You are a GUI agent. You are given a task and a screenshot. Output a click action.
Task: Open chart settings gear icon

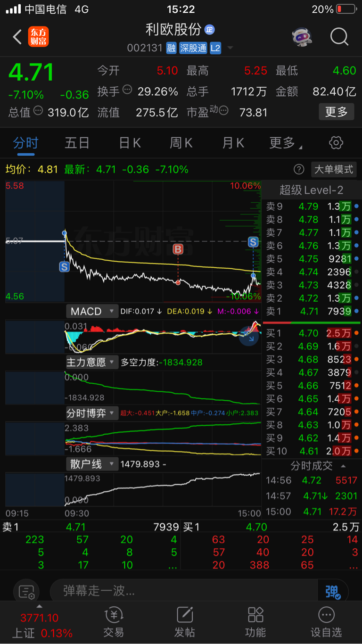point(336,143)
